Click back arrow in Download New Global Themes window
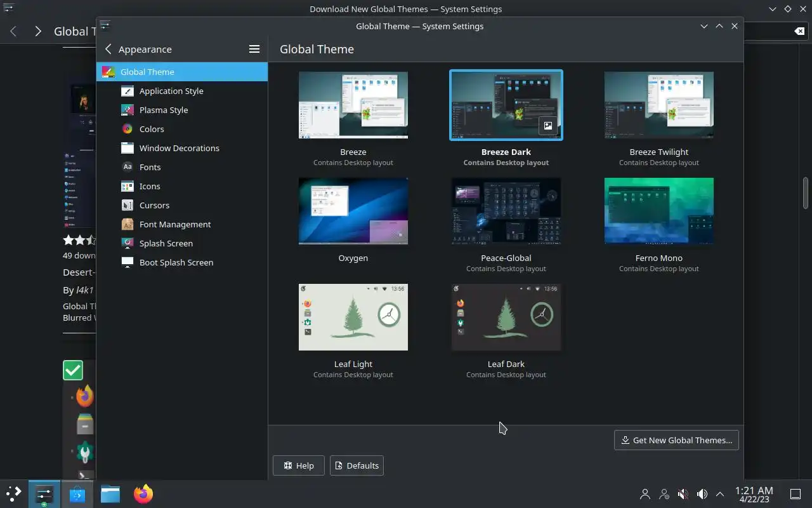 click(13, 31)
